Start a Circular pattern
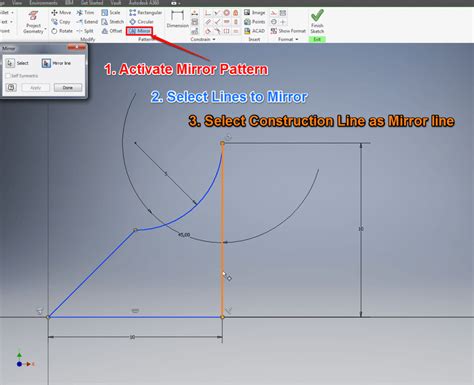This screenshot has width=474, height=385. click(x=141, y=22)
